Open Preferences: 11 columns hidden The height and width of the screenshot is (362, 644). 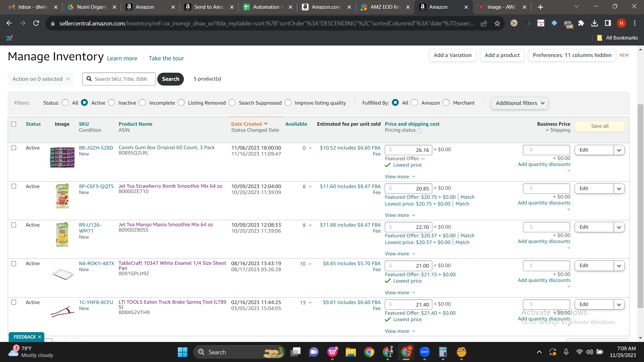(572, 55)
